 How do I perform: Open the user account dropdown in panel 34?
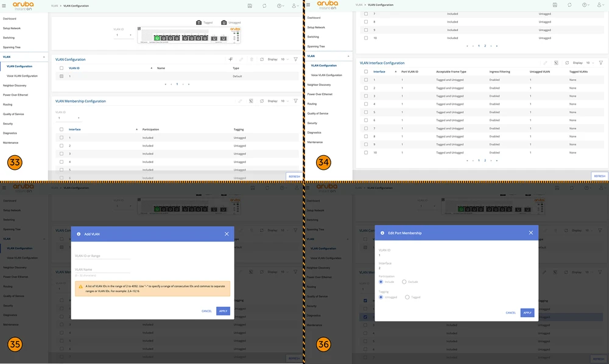[600, 5]
